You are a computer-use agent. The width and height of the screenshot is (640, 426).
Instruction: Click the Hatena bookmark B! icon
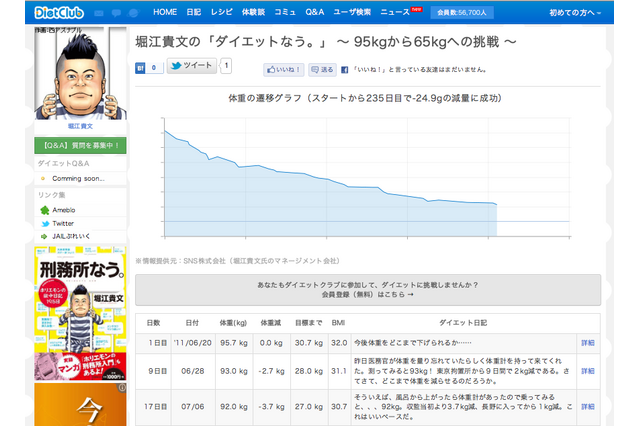point(141,67)
